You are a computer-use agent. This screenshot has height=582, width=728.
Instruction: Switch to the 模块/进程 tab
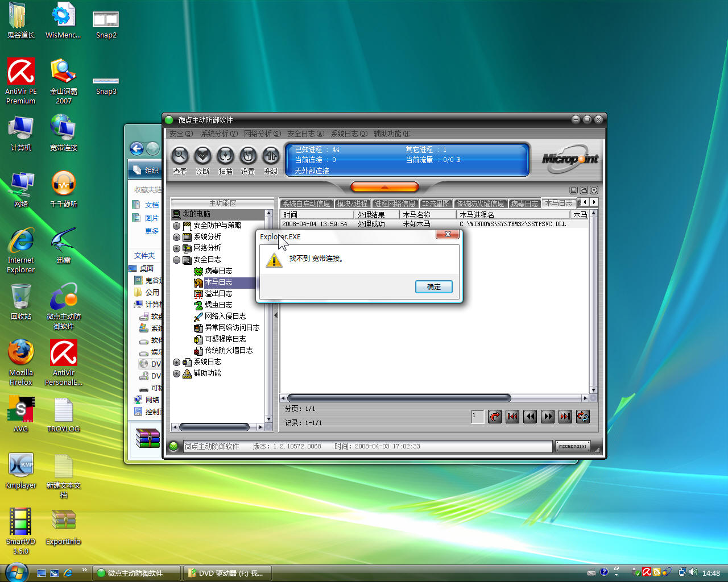pyautogui.click(x=352, y=203)
